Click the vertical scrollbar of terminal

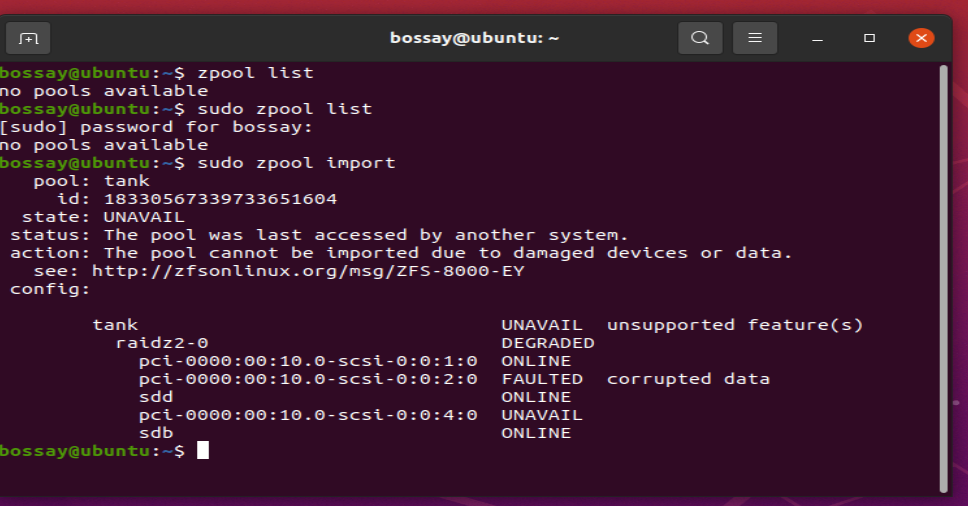(943, 278)
